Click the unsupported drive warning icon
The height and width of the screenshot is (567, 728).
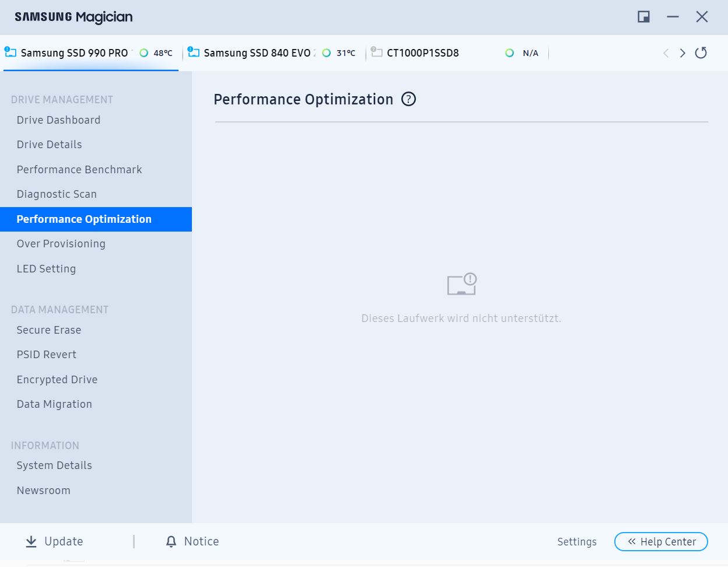[462, 284]
